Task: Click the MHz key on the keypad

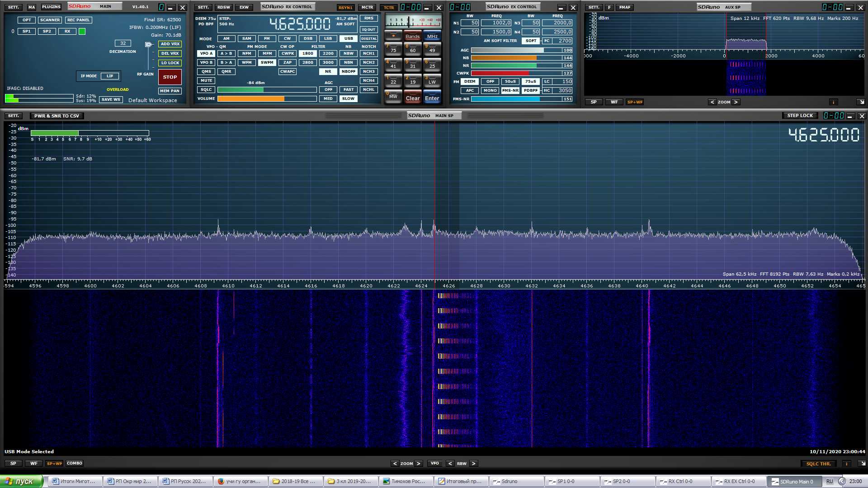Action: [432, 36]
